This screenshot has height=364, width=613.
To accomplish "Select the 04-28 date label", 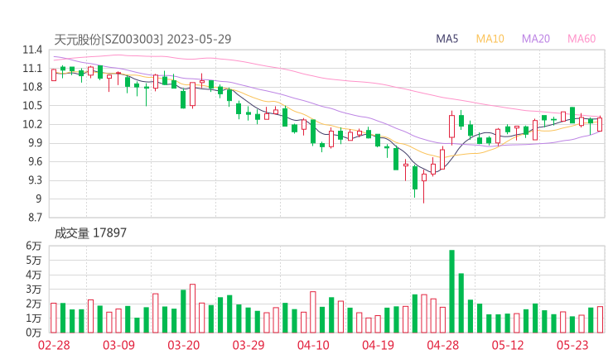I will (x=443, y=345).
